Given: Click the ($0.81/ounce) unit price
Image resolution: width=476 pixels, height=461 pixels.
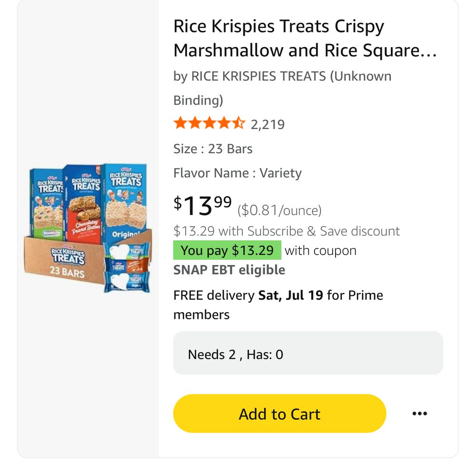Looking at the screenshot, I should coord(279,210).
